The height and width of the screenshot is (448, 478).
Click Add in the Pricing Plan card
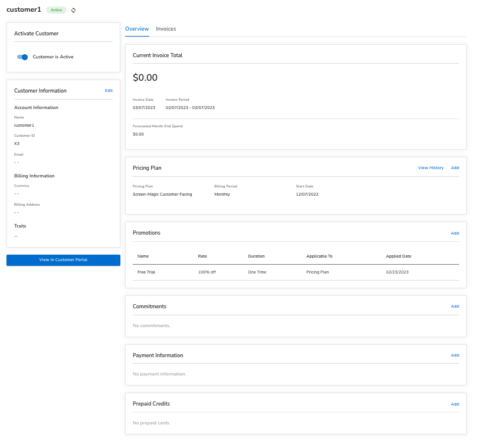coord(455,168)
